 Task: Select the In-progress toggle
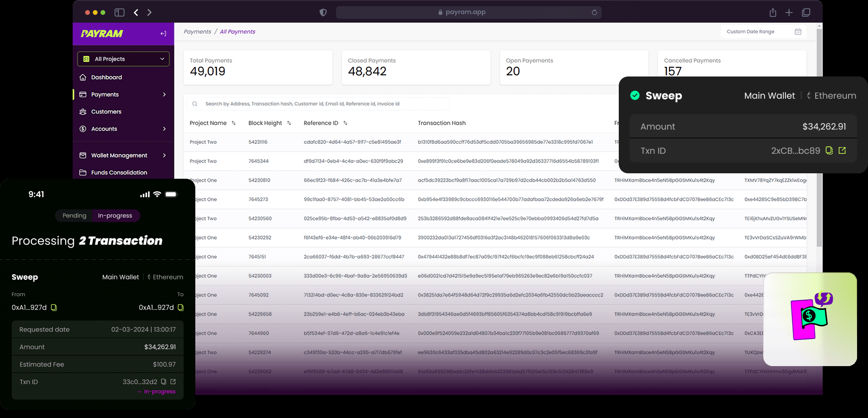tap(115, 215)
